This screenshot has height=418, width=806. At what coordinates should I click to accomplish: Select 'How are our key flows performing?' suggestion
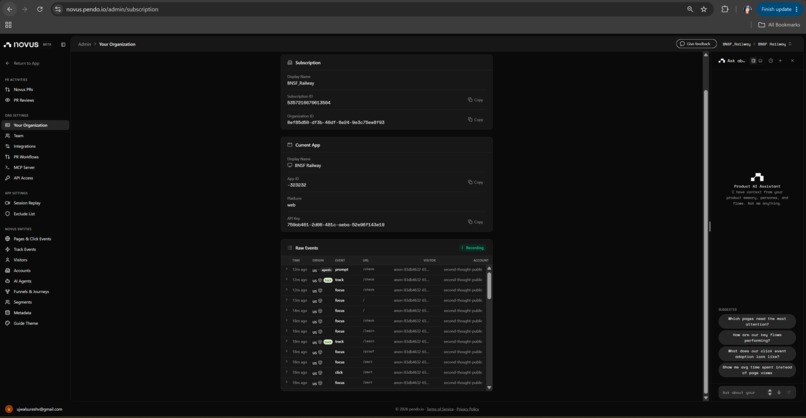tap(757, 337)
